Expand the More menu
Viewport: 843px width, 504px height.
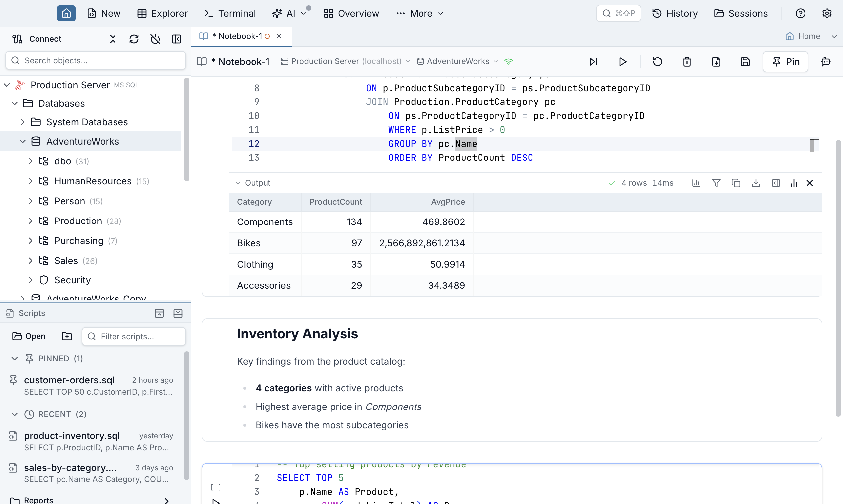tap(420, 13)
